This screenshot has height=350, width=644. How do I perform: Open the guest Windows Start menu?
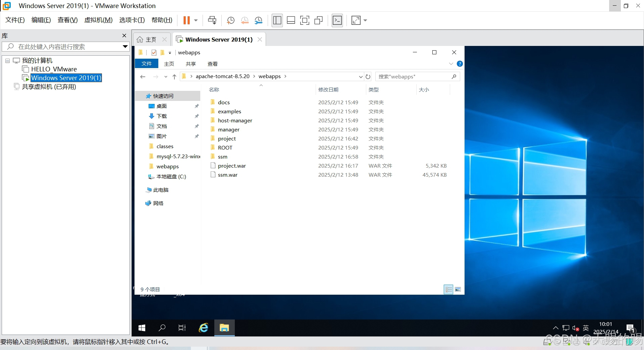click(x=142, y=328)
